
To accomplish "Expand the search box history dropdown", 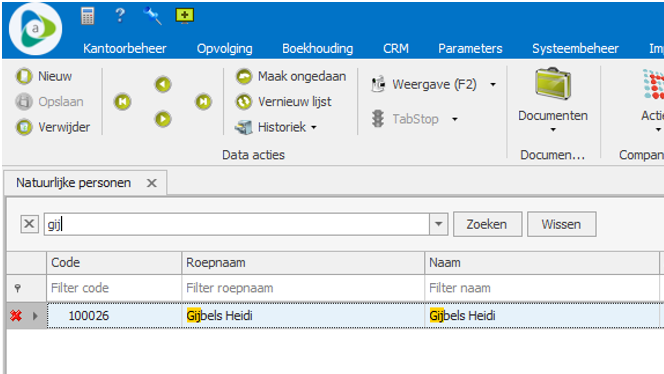I will click(439, 224).
